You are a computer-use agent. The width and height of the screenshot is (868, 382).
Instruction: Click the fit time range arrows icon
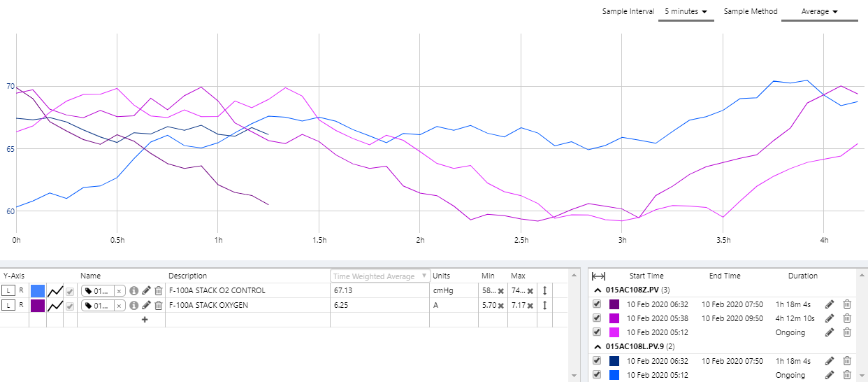[x=598, y=276]
